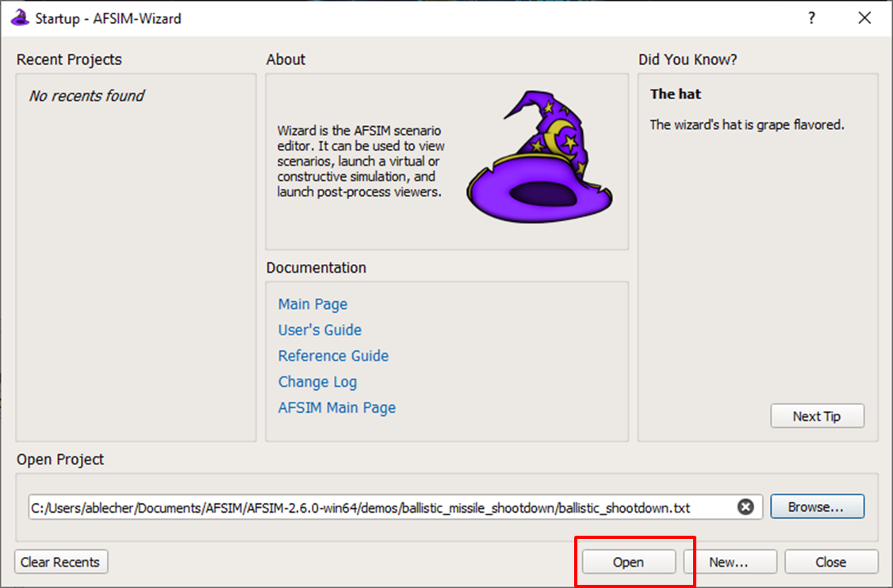Click the grape flavored tip text
The width and height of the screenshot is (893, 588).
[x=747, y=124]
